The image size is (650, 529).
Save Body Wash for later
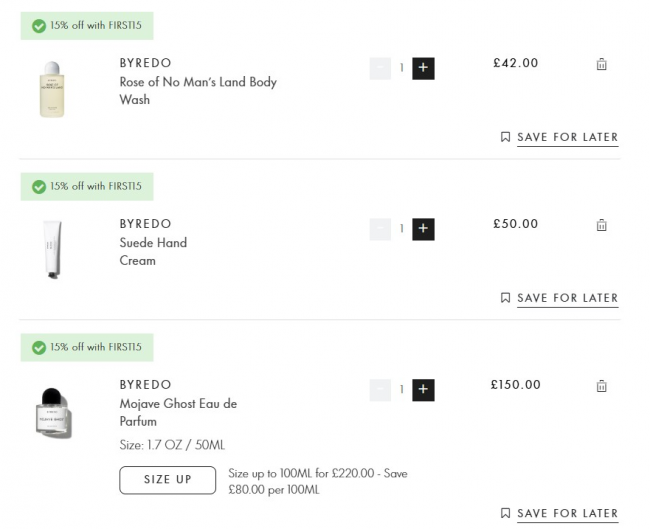coord(567,137)
